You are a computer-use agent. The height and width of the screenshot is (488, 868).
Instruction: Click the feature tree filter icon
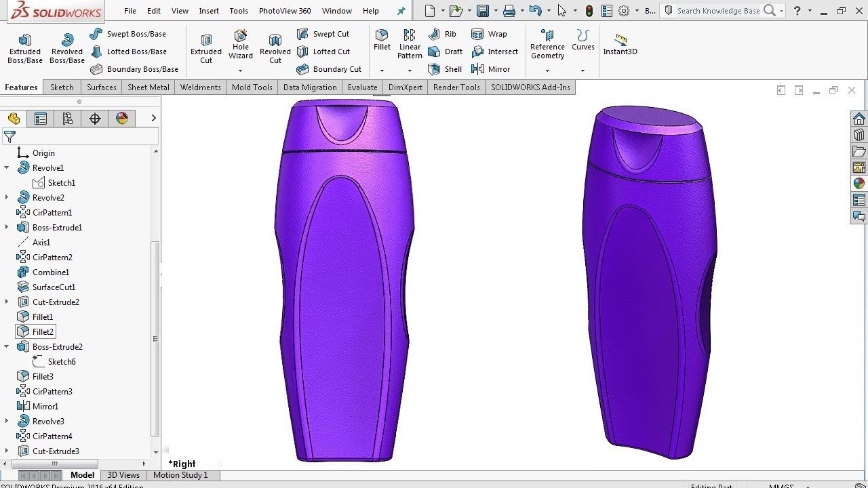[9, 137]
